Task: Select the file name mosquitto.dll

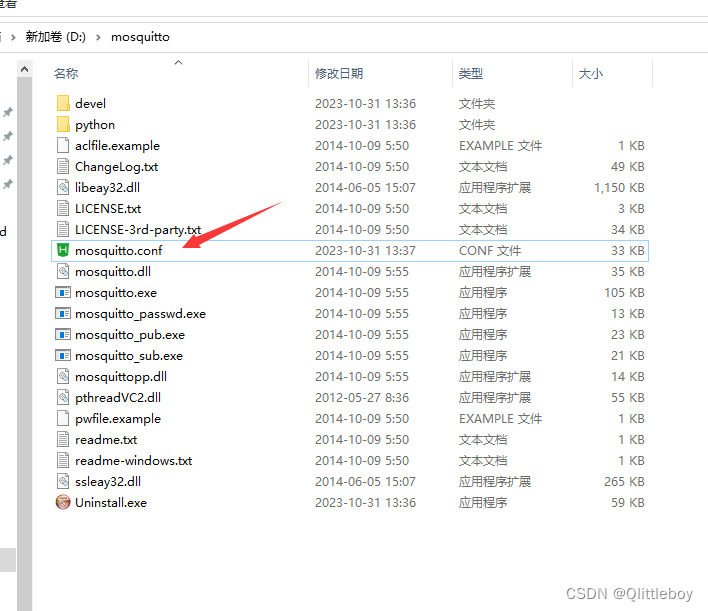Action: click(113, 271)
